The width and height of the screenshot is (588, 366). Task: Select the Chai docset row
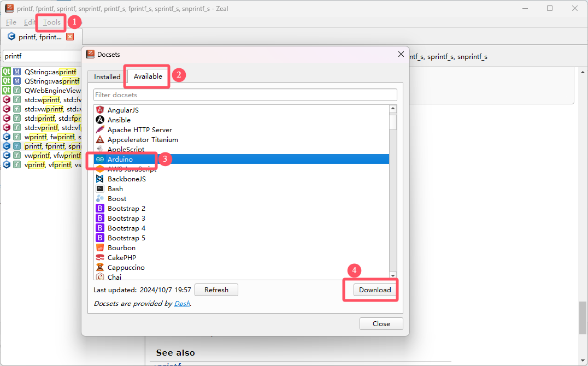(x=242, y=277)
